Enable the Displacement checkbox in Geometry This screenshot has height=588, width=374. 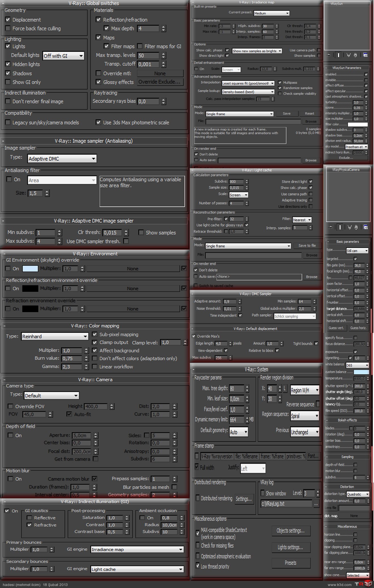pyautogui.click(x=8, y=20)
